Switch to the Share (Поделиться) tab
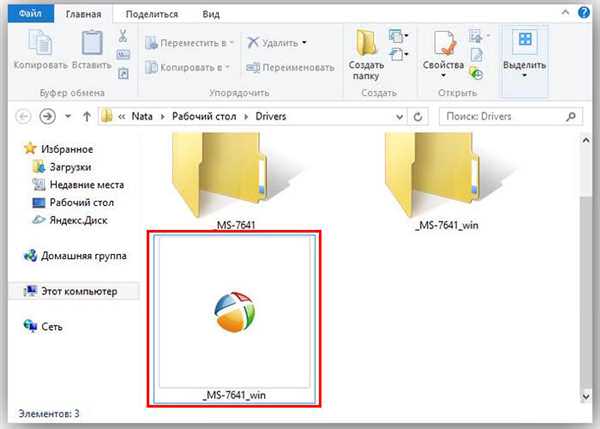Image resolution: width=600 pixels, height=429 pixels. 152,14
